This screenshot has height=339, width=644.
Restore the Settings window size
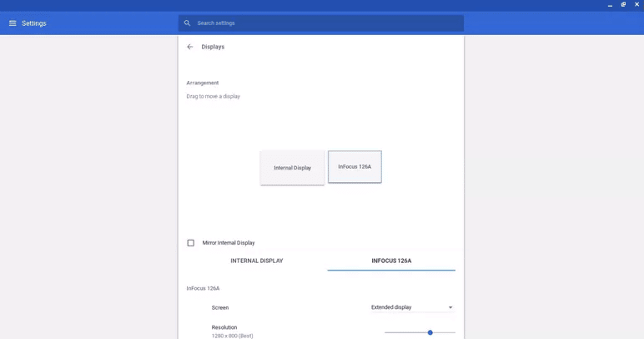click(x=623, y=4)
